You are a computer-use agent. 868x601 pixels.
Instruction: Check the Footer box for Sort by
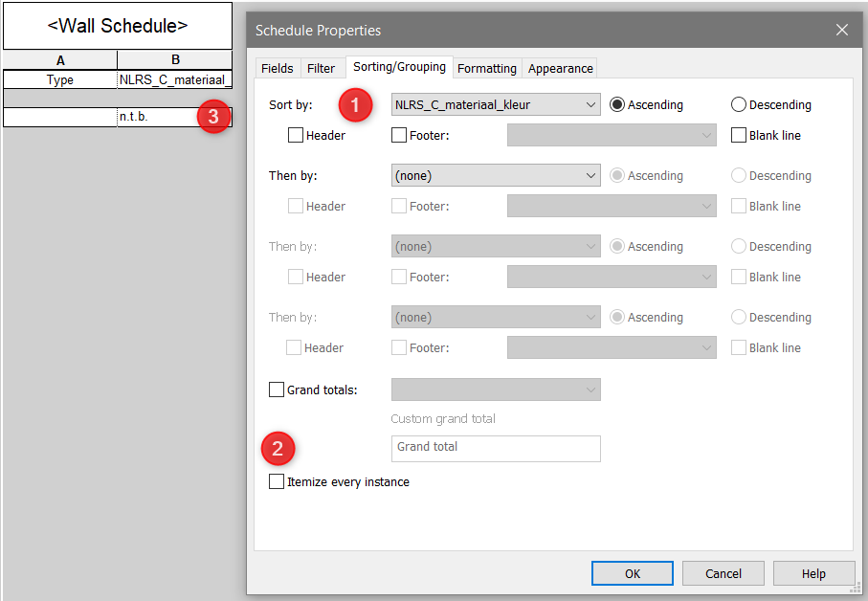[x=399, y=136]
